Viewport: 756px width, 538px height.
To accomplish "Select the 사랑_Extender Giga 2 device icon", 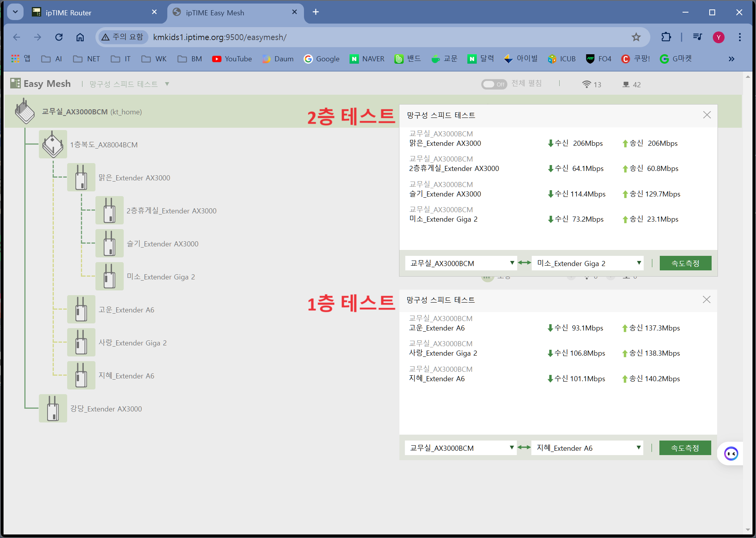I will coord(81,342).
